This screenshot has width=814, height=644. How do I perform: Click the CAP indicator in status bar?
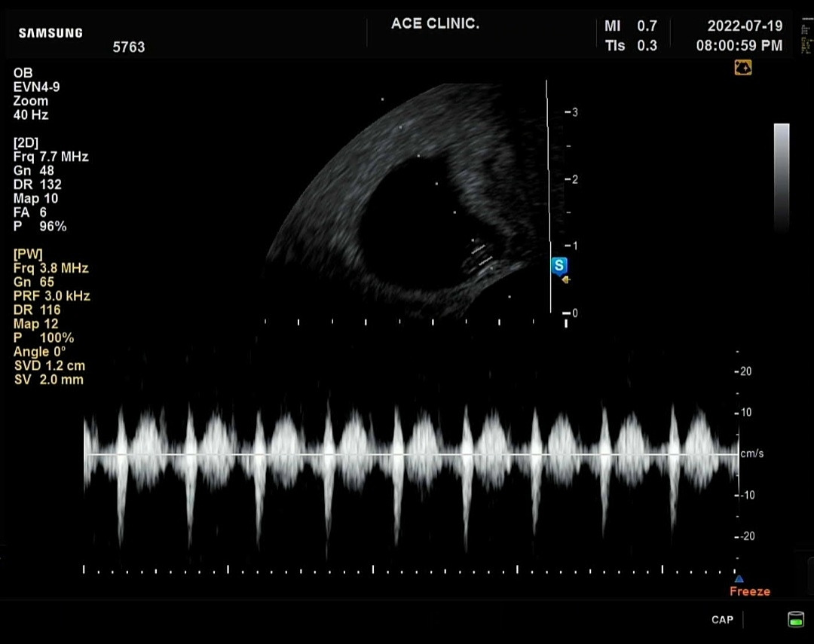point(722,620)
